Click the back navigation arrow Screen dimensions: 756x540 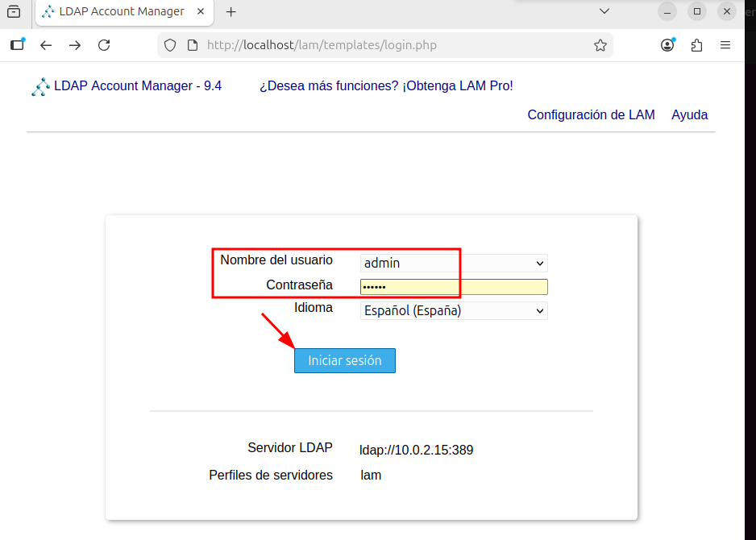click(x=46, y=45)
